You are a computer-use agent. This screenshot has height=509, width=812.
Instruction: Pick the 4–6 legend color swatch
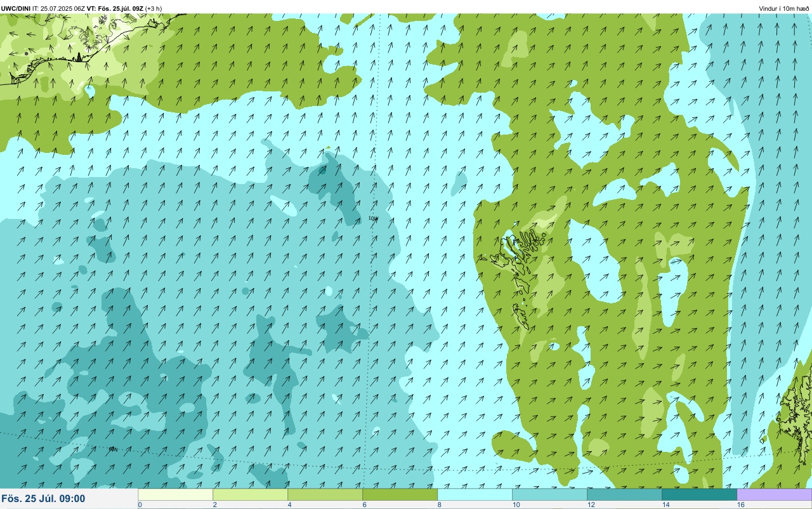(325, 494)
